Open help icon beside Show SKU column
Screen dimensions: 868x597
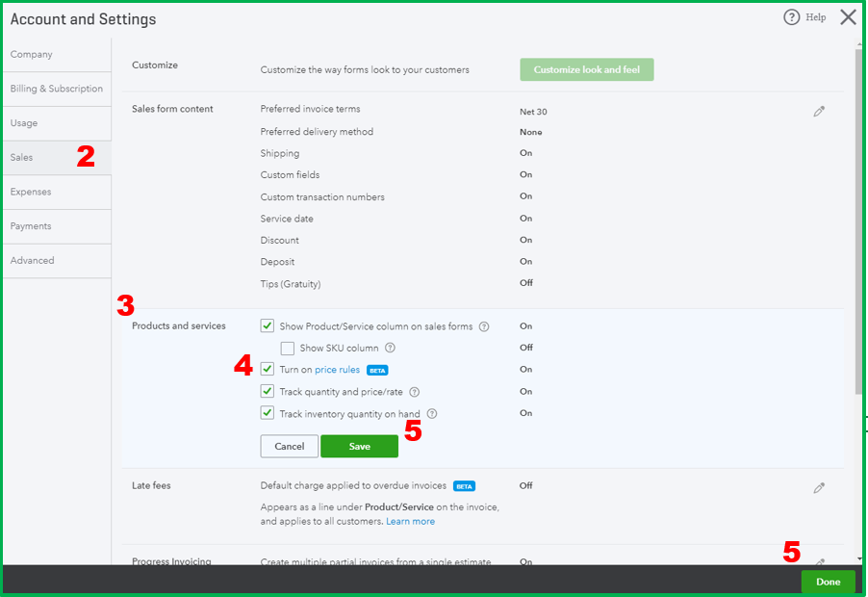[391, 348]
